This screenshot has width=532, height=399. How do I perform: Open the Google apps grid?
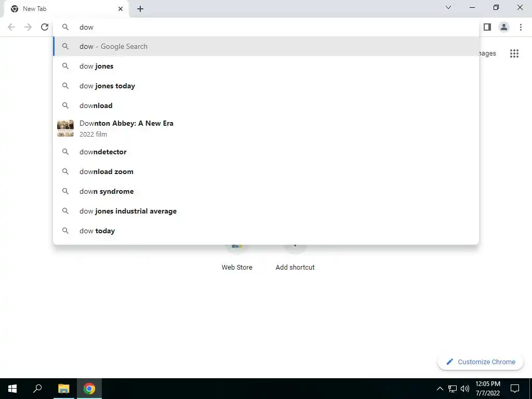tap(514, 54)
